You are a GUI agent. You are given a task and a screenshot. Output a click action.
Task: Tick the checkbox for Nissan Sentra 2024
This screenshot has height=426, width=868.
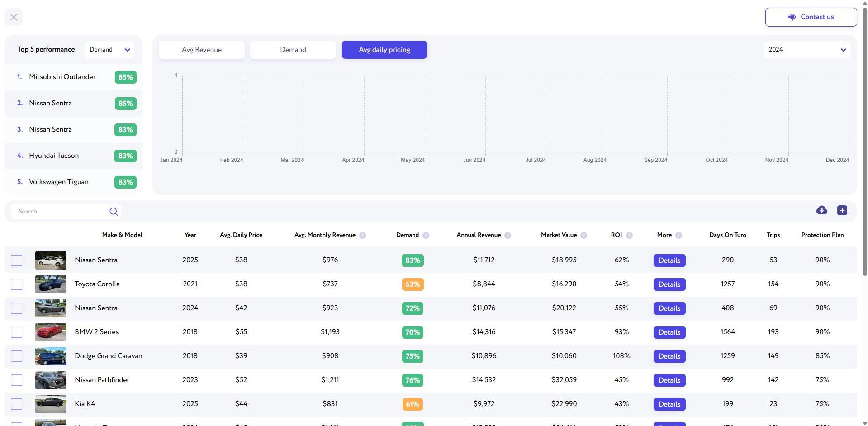(x=16, y=308)
